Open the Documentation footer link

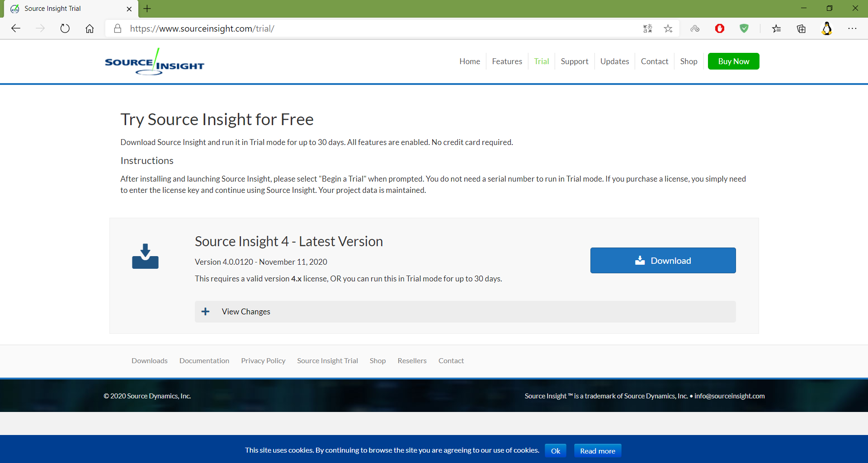point(204,360)
